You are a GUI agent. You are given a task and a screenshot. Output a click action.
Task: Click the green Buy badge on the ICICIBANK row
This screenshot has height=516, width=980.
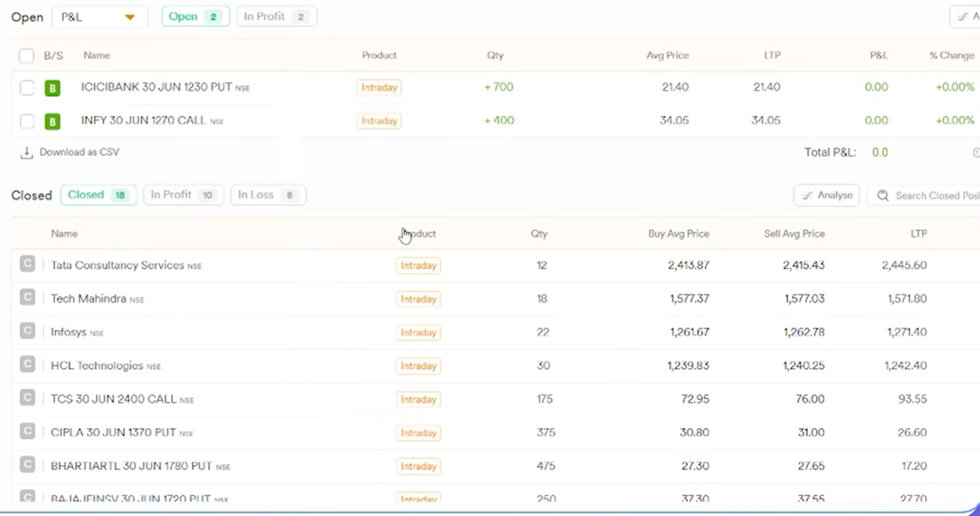tap(53, 87)
